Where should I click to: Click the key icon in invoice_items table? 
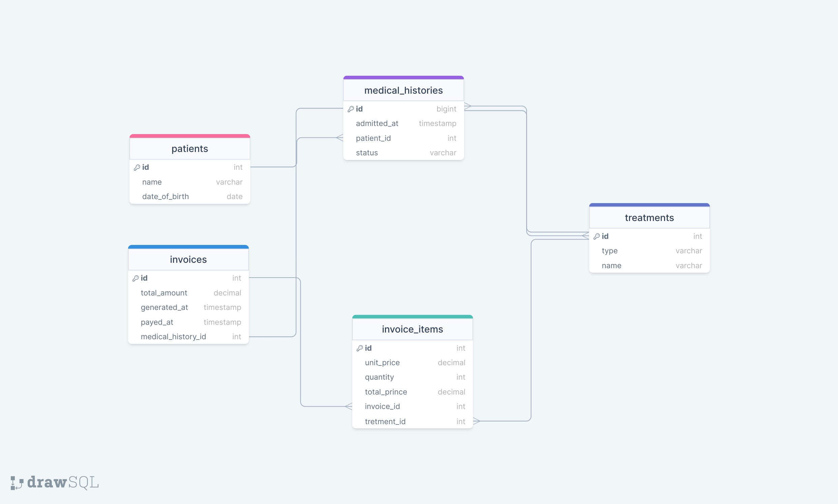click(x=360, y=348)
